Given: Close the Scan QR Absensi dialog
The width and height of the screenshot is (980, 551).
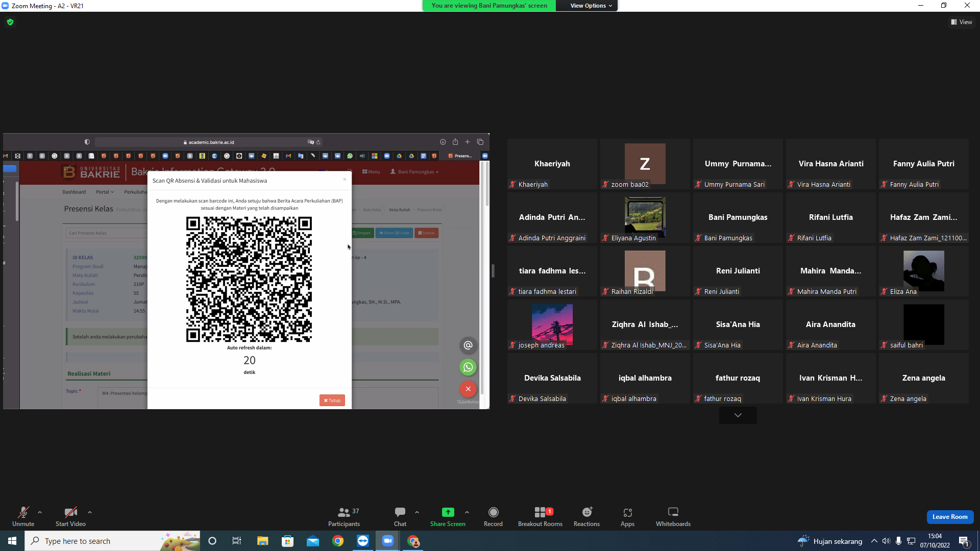Looking at the screenshot, I should click(345, 180).
